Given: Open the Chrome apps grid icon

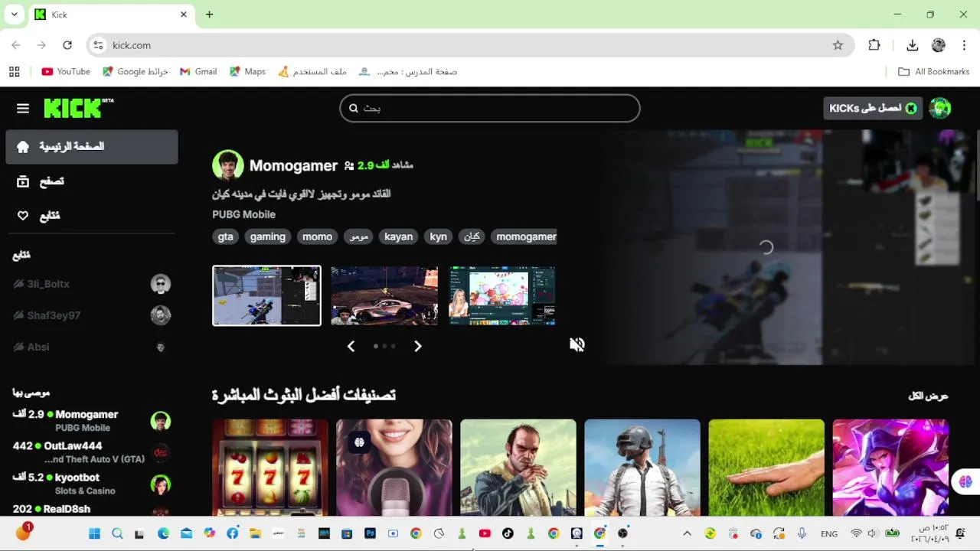Looking at the screenshot, I should pyautogui.click(x=14, y=71).
